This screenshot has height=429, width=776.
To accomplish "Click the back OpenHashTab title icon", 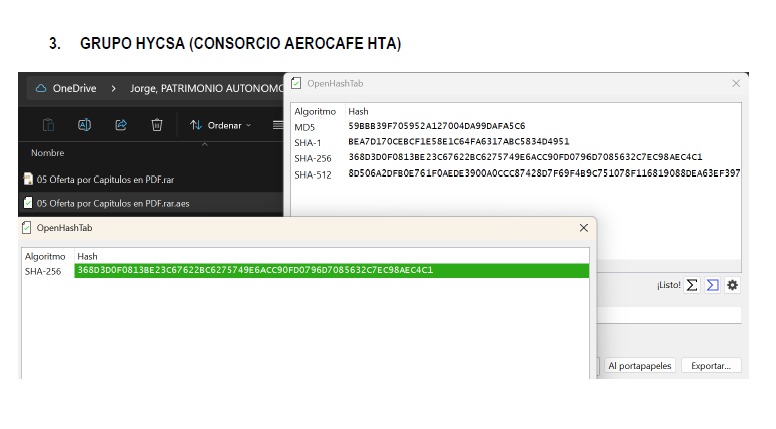I will 296,83.
